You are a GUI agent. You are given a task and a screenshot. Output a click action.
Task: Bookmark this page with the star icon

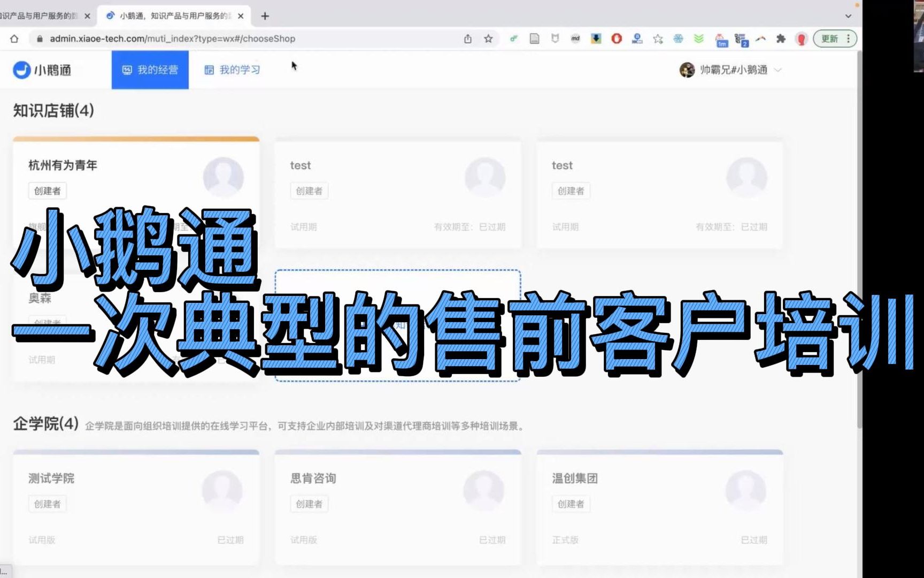tap(488, 39)
